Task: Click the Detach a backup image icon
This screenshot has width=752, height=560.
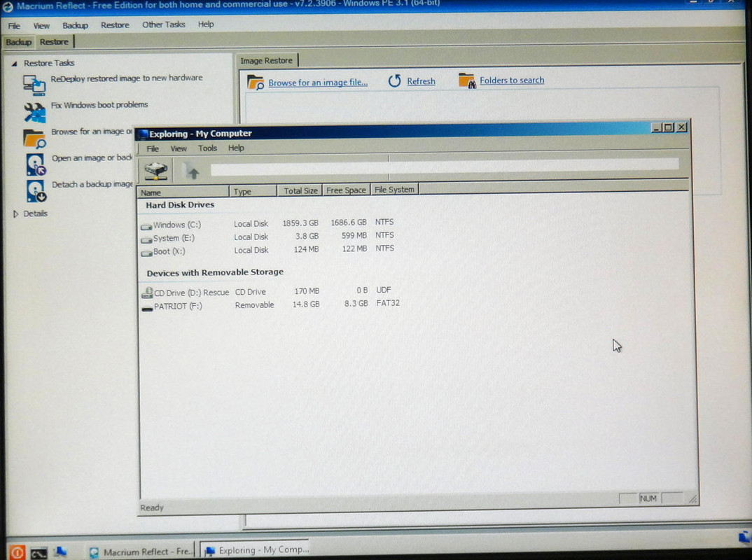Action: 36,191
